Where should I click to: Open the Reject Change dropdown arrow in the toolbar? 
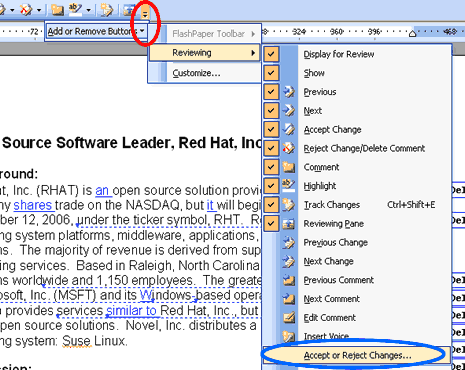pyautogui.click(x=39, y=10)
